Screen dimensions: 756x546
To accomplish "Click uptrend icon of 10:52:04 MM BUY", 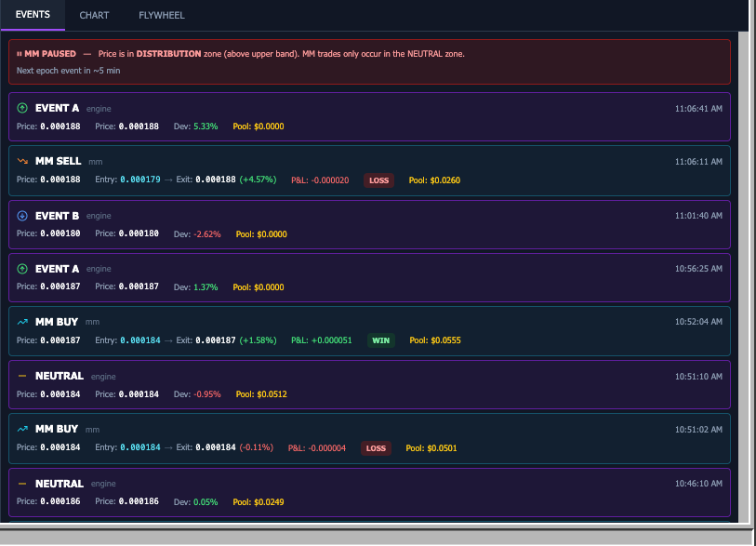I will [x=22, y=322].
